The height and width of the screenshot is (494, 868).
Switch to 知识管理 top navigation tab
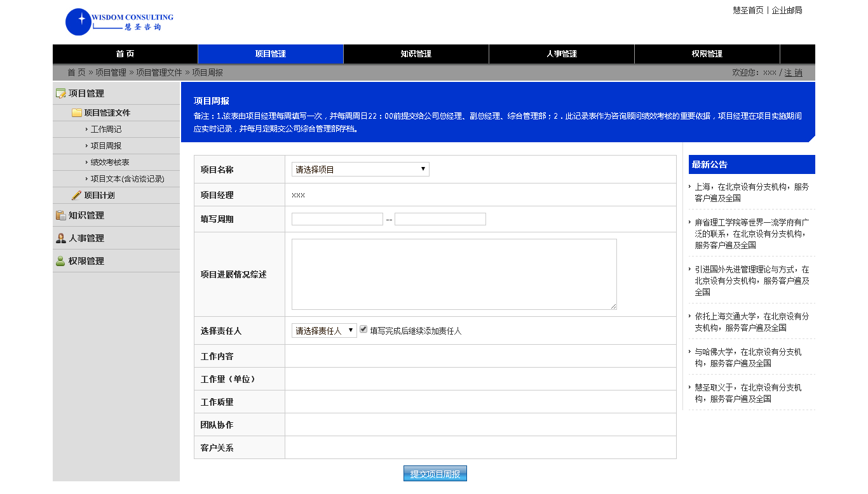pyautogui.click(x=416, y=54)
